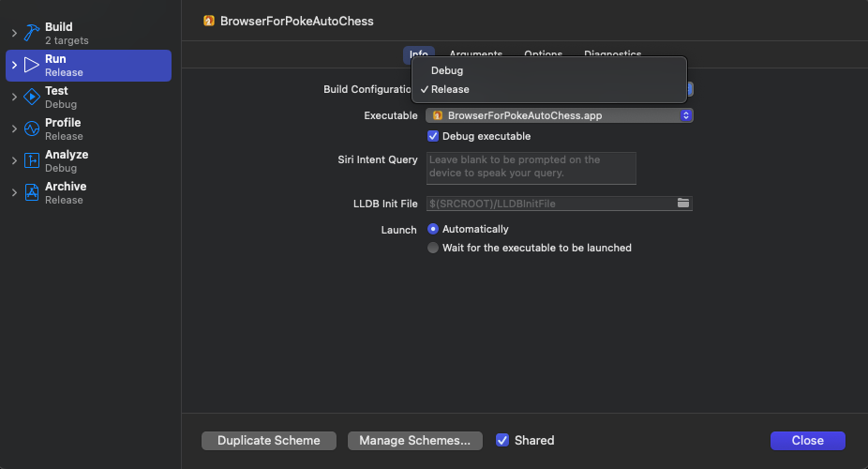Viewport: 868px width, 469px height.
Task: Expand the Archive section chevron
Action: (x=13, y=193)
